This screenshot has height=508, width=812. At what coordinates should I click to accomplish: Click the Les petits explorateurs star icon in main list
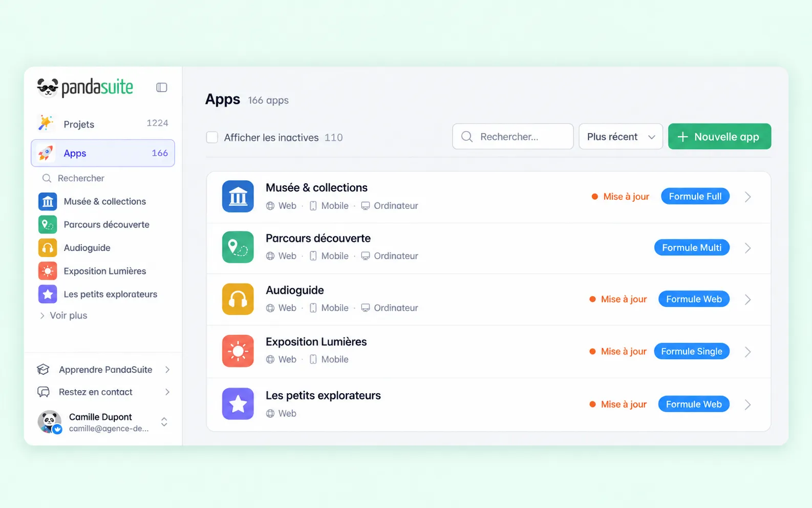point(238,404)
